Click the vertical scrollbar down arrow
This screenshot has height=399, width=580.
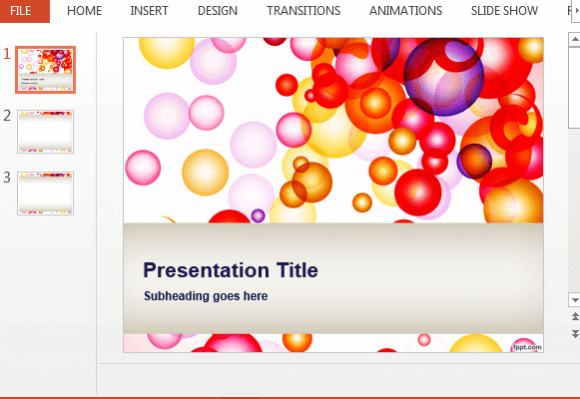coord(574,300)
